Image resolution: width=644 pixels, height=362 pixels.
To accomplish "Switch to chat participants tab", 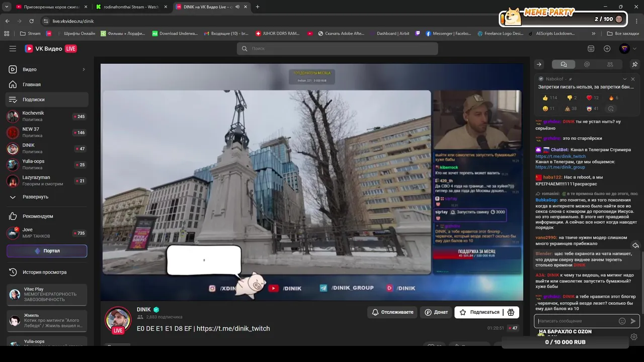I will 610,64.
